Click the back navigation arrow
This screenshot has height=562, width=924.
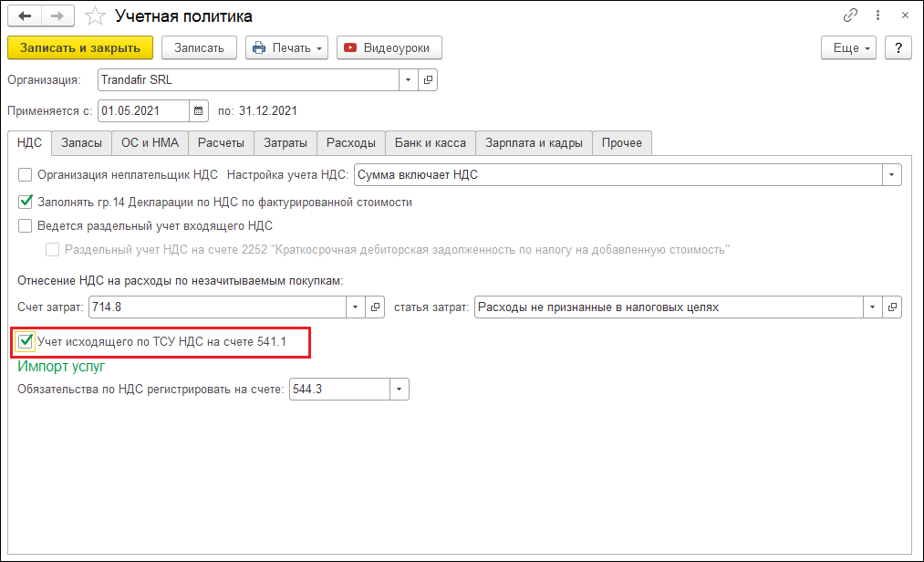click(x=25, y=16)
